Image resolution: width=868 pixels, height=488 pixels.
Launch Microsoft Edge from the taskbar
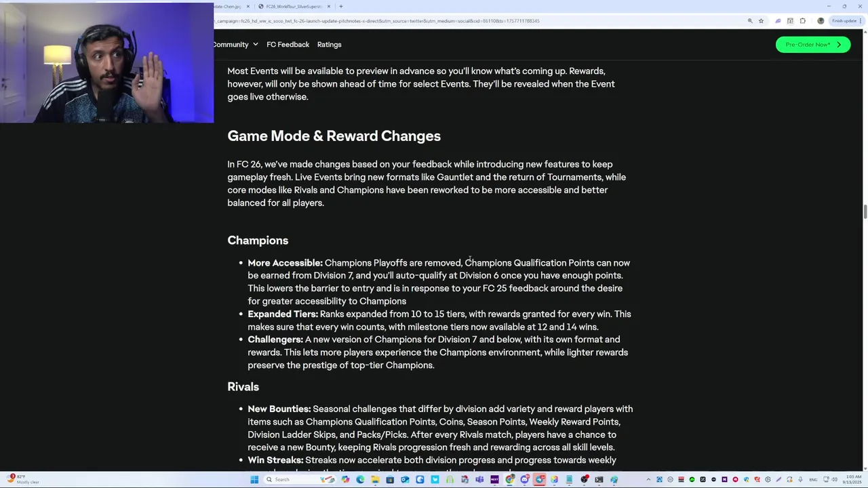pos(360,479)
